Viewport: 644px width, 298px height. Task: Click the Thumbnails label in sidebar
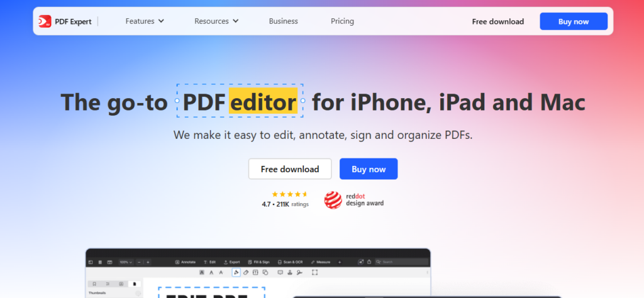pos(97,293)
